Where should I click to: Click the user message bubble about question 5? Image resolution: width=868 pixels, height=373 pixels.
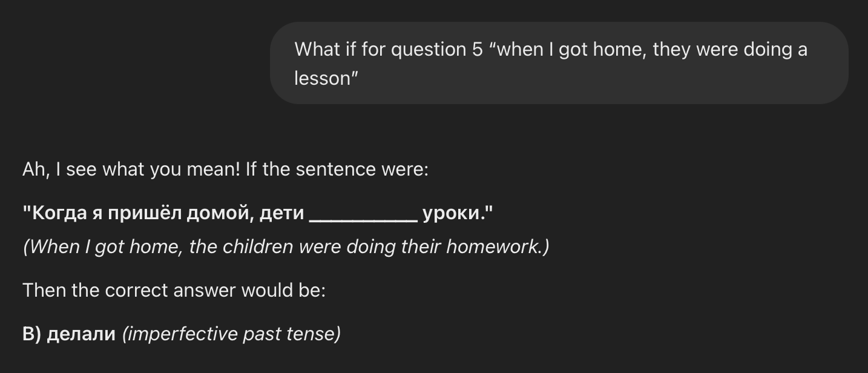click(559, 63)
